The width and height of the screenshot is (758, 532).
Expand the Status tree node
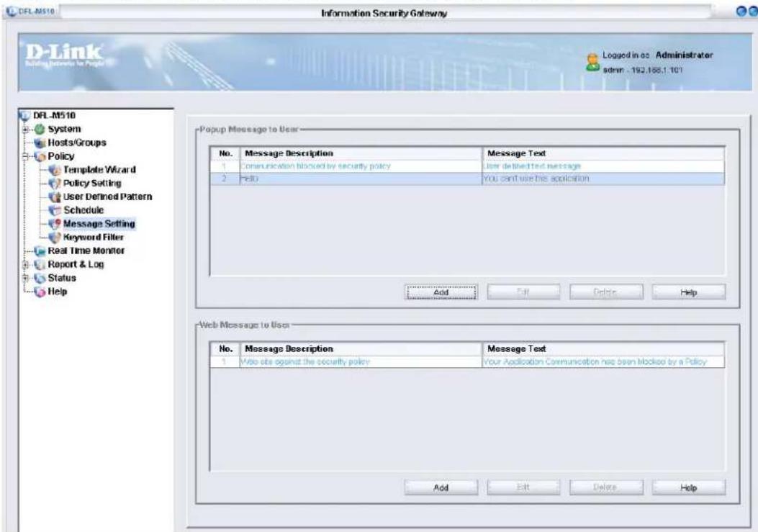click(26, 278)
